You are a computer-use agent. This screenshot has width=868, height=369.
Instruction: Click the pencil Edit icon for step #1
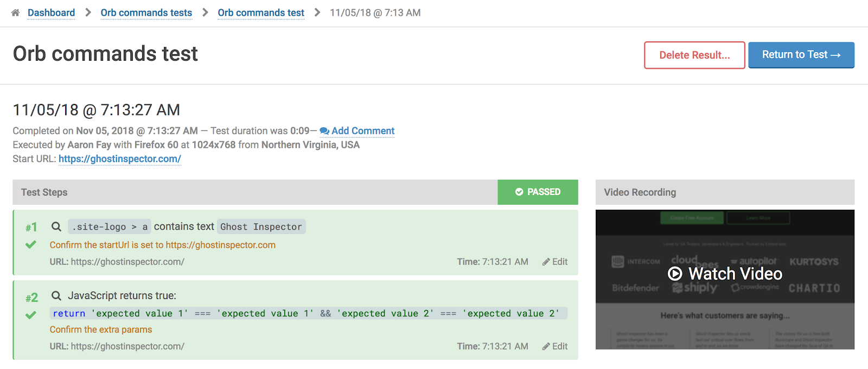click(546, 262)
